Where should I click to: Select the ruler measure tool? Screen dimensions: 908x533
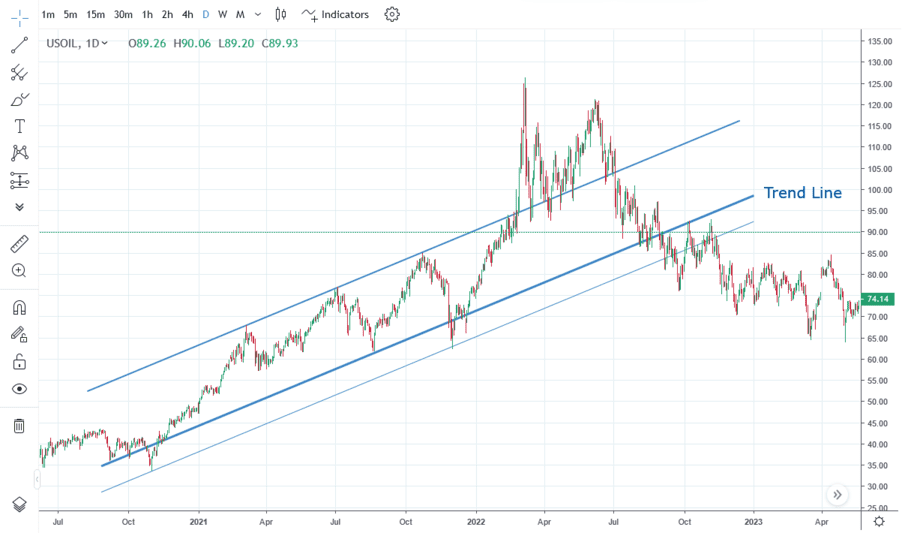18,244
